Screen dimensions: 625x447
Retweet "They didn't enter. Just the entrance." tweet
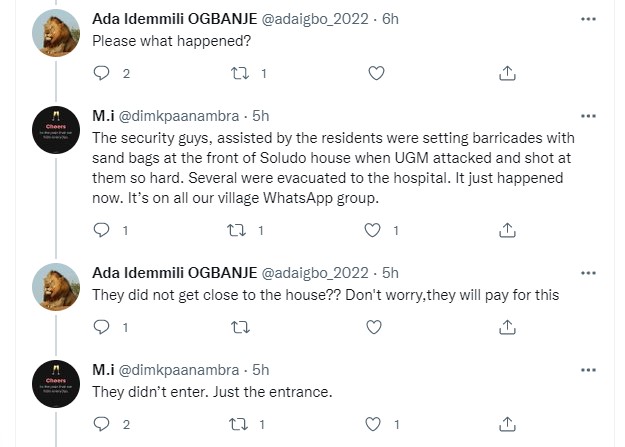click(239, 424)
